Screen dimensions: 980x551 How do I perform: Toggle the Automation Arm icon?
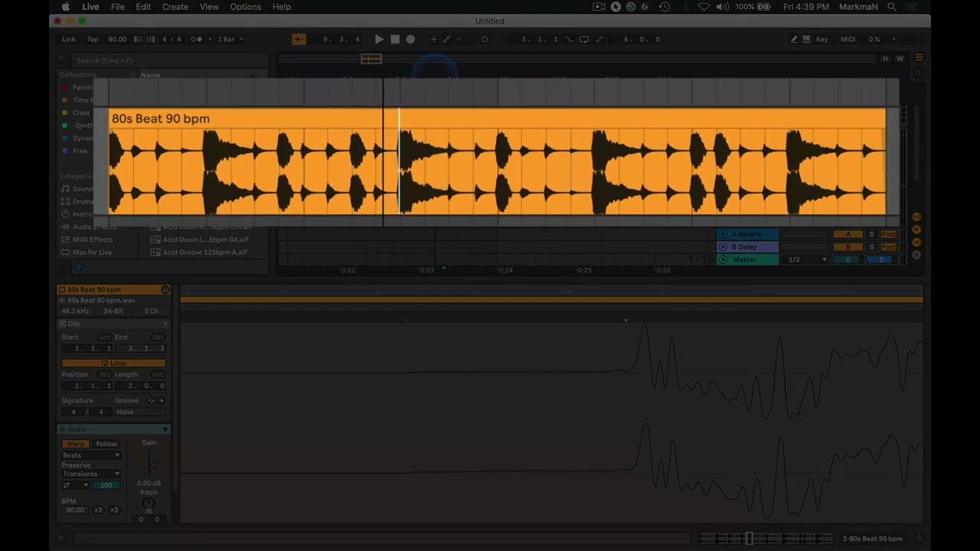(x=447, y=39)
